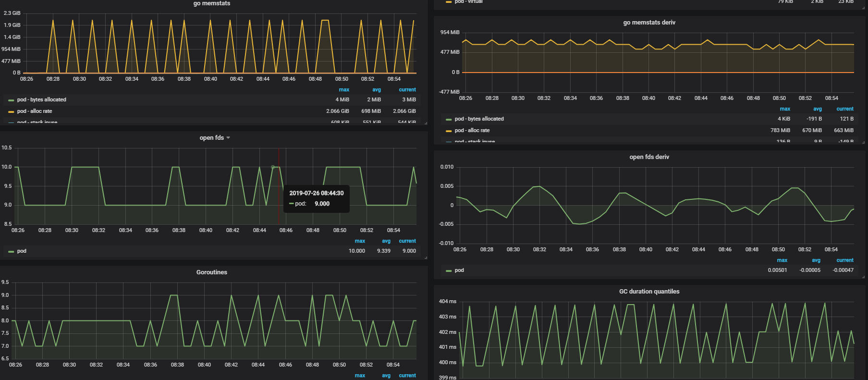The height and width of the screenshot is (380, 868).
Task: Click the "783 MiB" max alloc rate value
Action: [780, 131]
